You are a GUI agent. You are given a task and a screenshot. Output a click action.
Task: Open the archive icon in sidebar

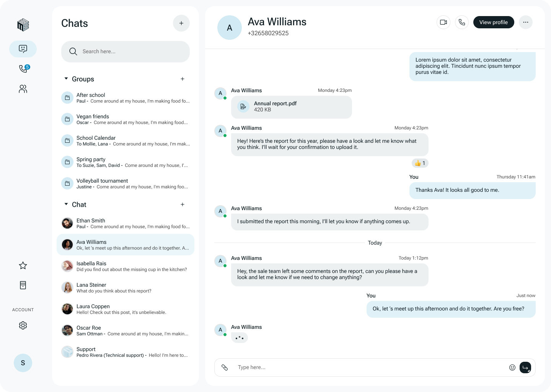click(x=23, y=285)
